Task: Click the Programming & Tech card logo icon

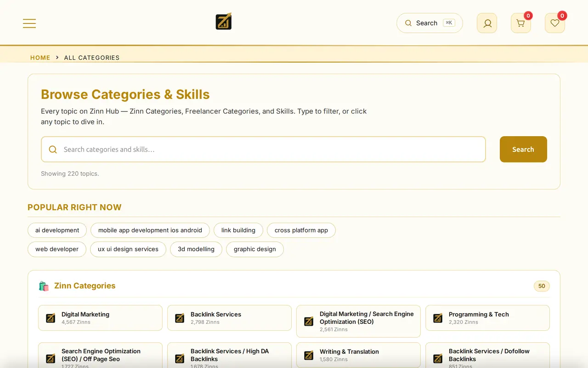Action: 438,318
